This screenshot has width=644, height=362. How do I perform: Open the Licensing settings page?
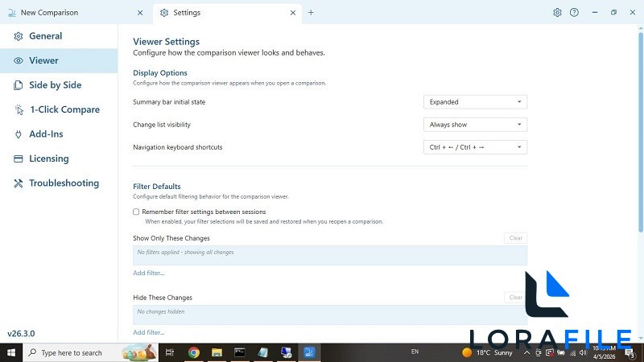point(59,158)
